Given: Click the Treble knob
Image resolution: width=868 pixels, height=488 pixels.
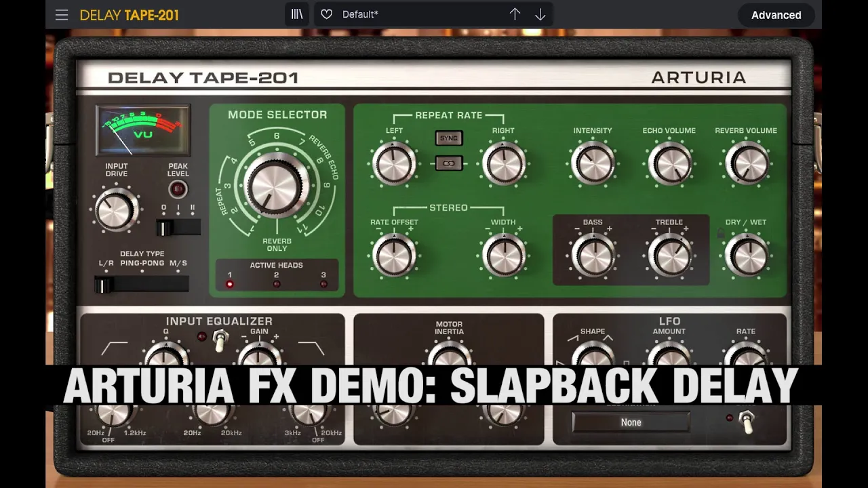Looking at the screenshot, I should tap(669, 256).
